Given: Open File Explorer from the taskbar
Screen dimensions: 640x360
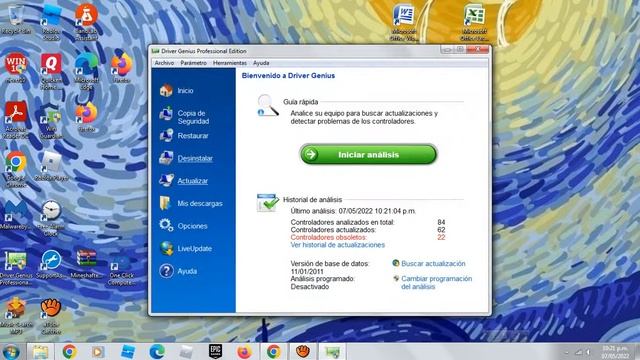Looking at the screenshot, I should [40, 351].
